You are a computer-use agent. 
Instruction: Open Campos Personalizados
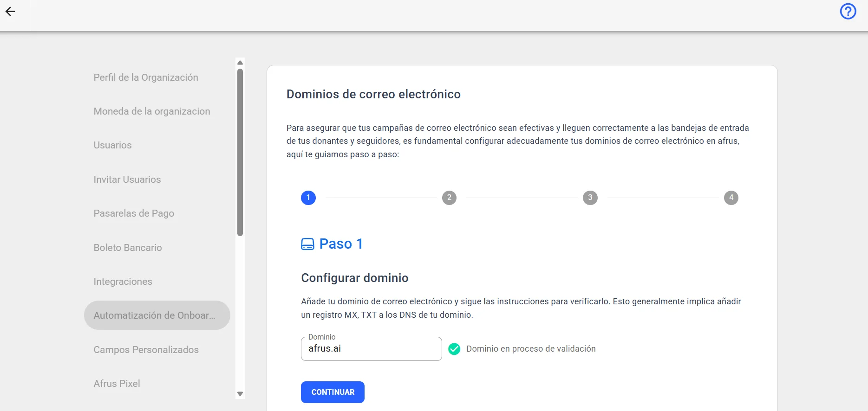[146, 350]
